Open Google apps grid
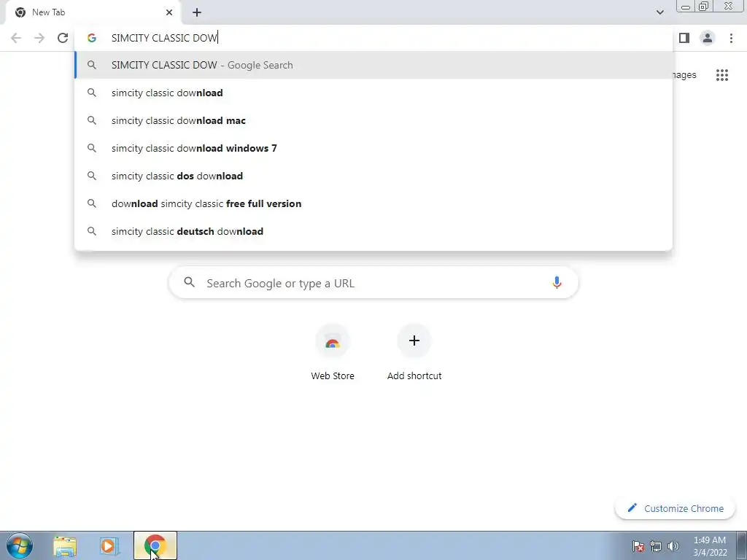The height and width of the screenshot is (560, 747). (722, 75)
